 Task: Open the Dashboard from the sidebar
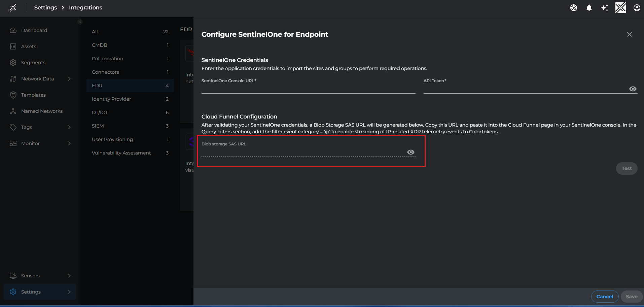pyautogui.click(x=34, y=30)
